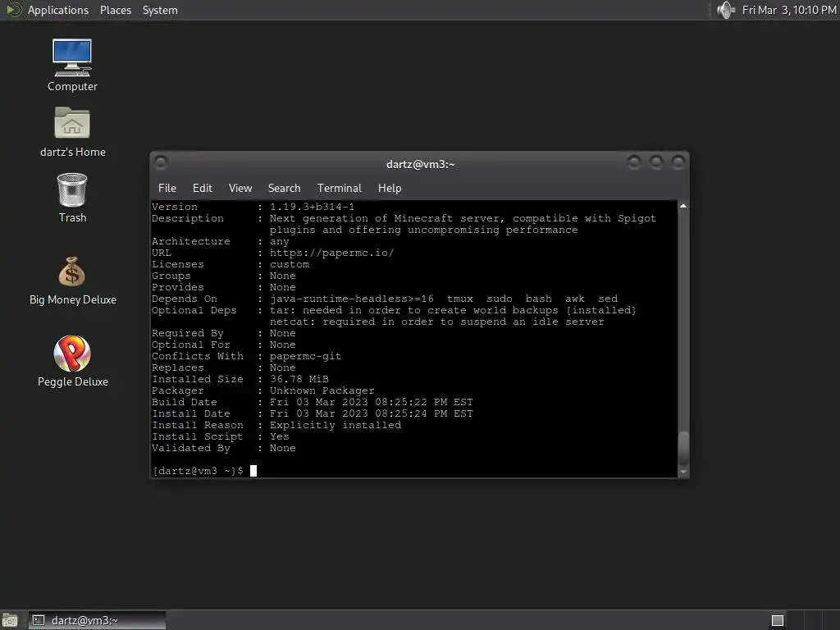Click the terminal scrollbar up arrow
This screenshot has height=630, width=840.
pos(683,206)
